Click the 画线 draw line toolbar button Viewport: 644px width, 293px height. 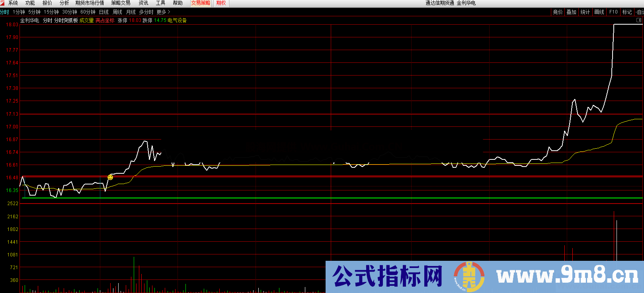point(599,12)
